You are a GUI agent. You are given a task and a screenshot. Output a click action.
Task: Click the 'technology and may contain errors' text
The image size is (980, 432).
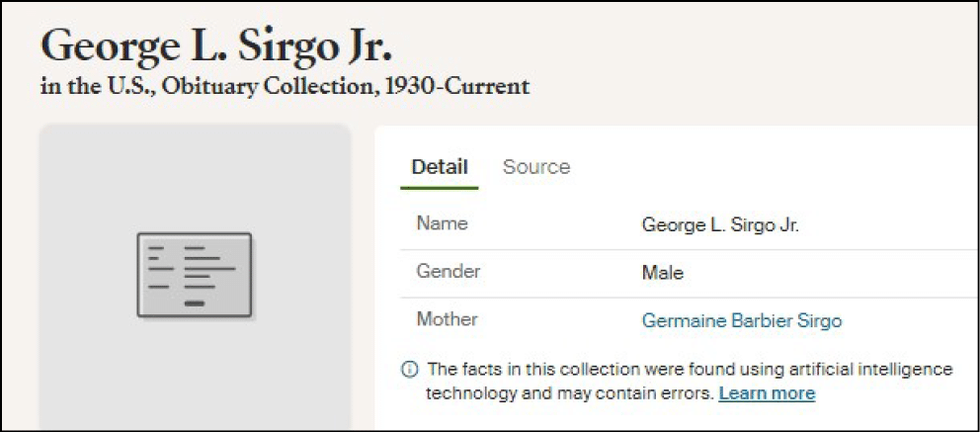point(569,393)
